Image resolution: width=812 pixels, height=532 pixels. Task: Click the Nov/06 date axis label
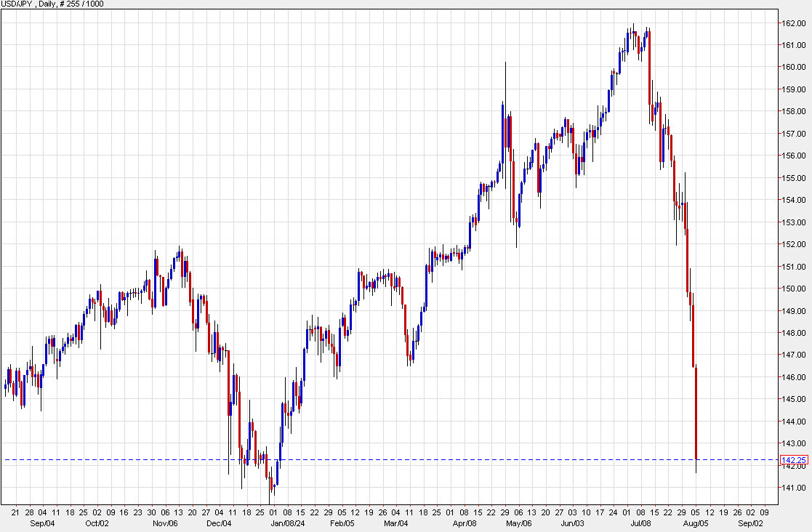click(x=167, y=522)
